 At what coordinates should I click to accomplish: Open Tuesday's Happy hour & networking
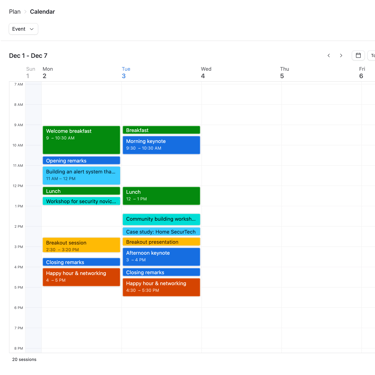(x=161, y=287)
